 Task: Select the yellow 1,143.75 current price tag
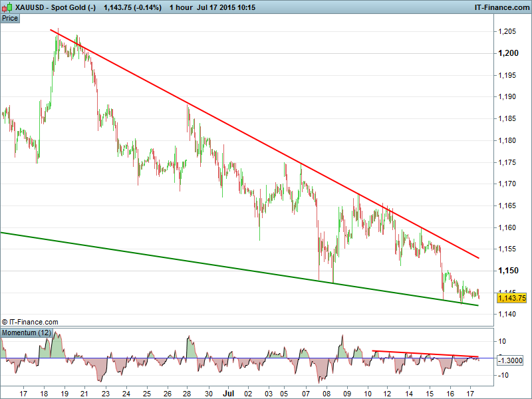tap(512, 298)
